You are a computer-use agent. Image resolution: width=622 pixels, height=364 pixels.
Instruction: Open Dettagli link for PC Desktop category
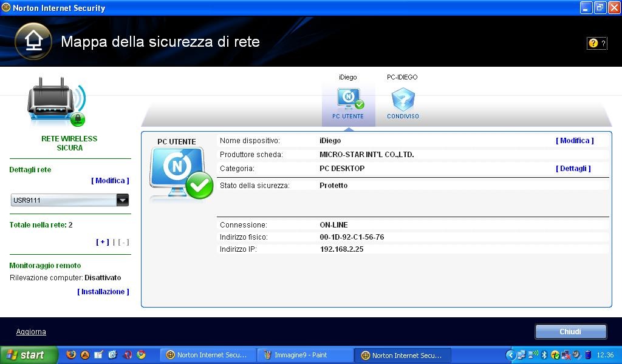tap(573, 169)
